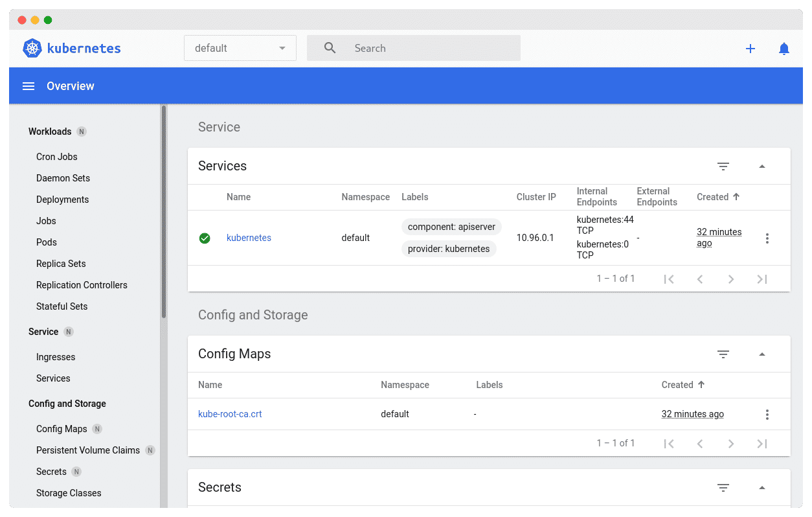
Task: Open filter for Services table
Action: [723, 167]
